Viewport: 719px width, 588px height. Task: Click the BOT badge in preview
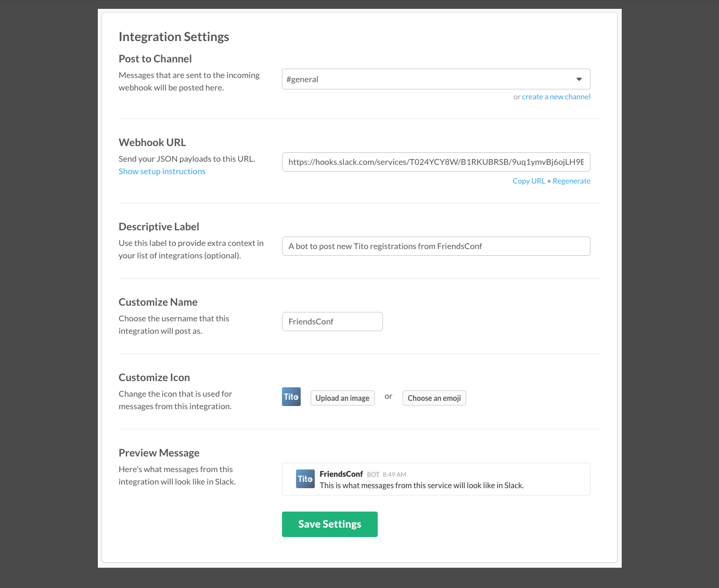[x=373, y=475]
